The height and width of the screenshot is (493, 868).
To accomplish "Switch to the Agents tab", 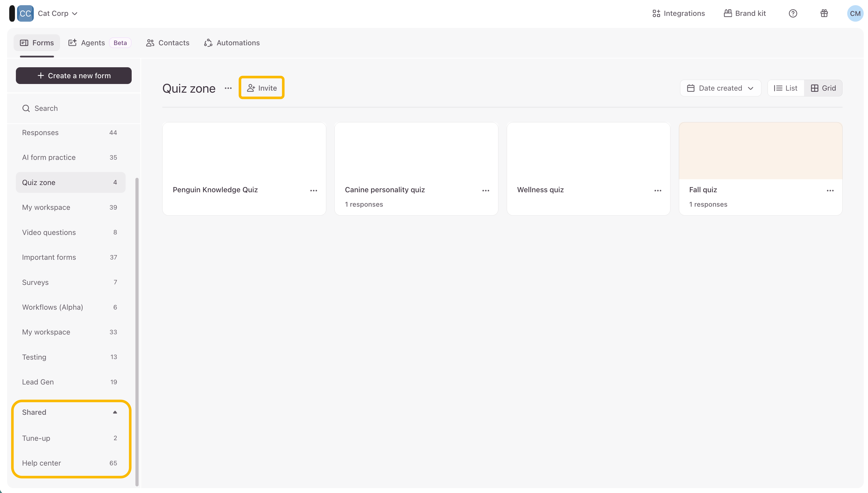I will point(92,43).
